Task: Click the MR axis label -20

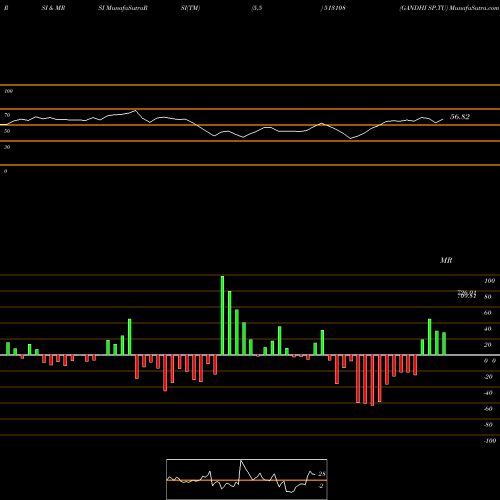Action: tap(488, 377)
